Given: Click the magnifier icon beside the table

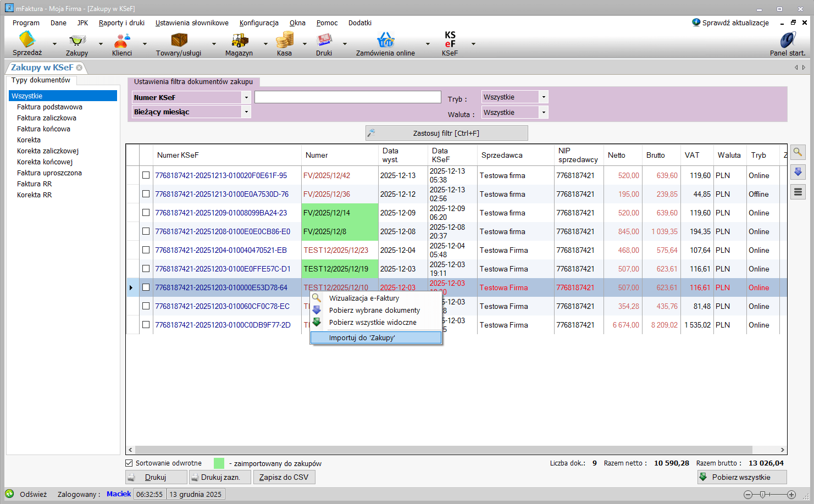Looking at the screenshot, I should pos(798,152).
